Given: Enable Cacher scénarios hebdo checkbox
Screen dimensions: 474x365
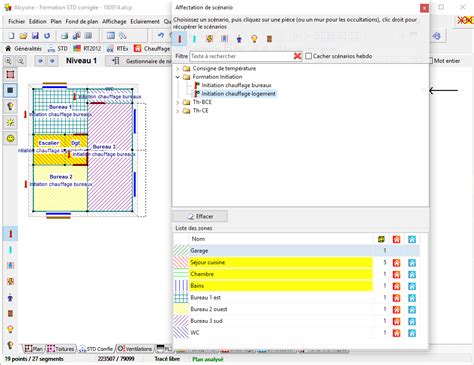Looking at the screenshot, I should tap(309, 56).
